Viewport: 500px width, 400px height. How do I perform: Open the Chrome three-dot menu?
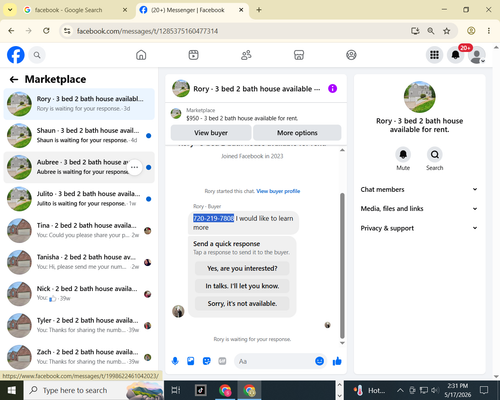(x=489, y=31)
